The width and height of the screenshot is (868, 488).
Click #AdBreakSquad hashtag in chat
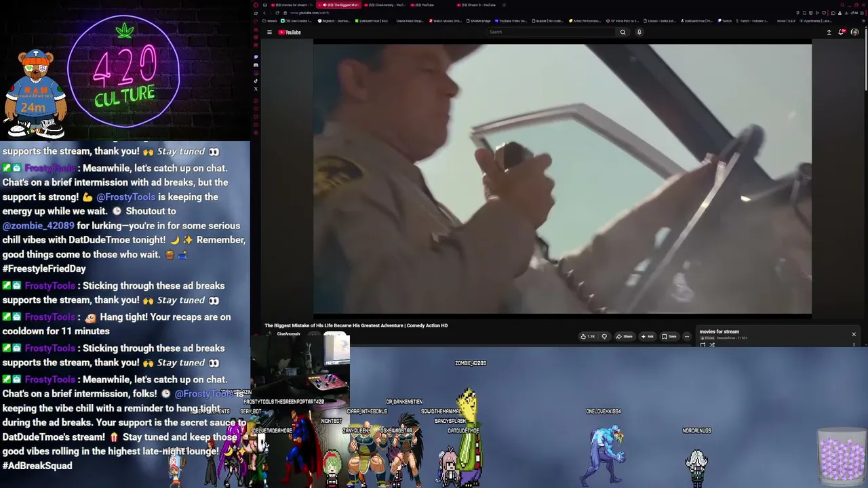click(x=37, y=466)
